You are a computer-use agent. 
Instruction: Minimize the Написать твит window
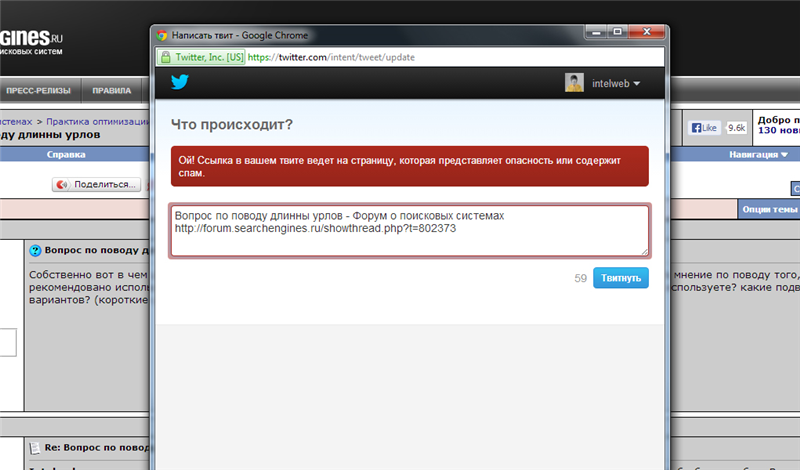click(x=595, y=32)
